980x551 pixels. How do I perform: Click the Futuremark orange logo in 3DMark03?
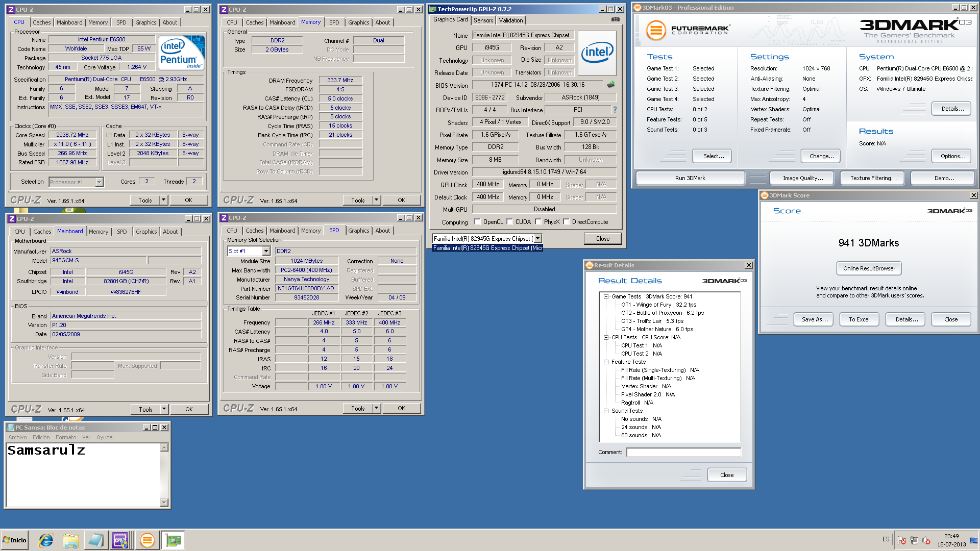(x=656, y=30)
